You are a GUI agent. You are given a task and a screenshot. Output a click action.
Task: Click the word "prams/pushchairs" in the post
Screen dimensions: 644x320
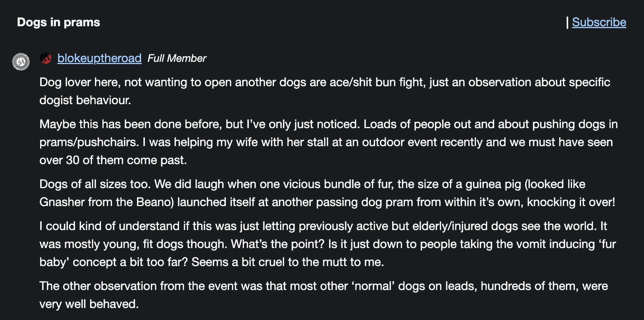tap(89, 142)
